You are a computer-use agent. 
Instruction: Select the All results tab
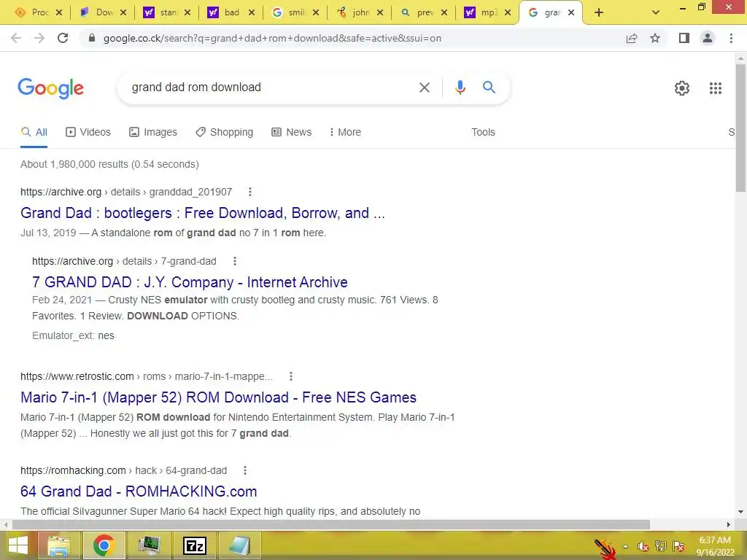pyautogui.click(x=34, y=132)
